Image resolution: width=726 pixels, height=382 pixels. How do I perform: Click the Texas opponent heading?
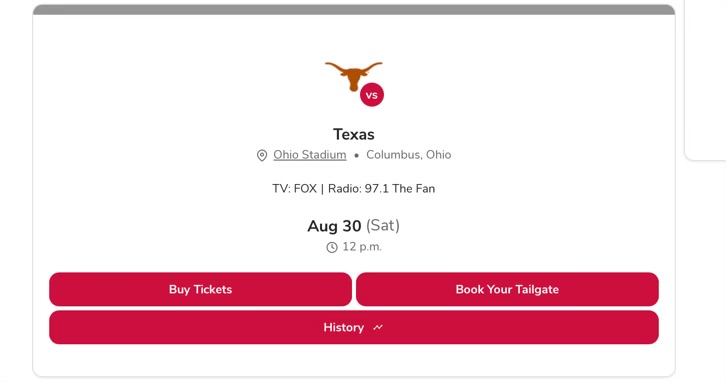(x=354, y=134)
